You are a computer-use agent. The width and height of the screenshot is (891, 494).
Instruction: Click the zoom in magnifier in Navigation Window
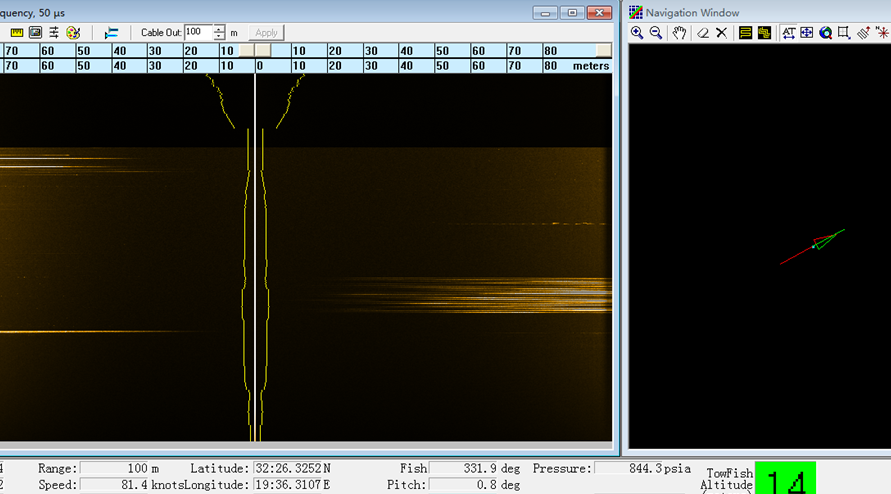[637, 33]
